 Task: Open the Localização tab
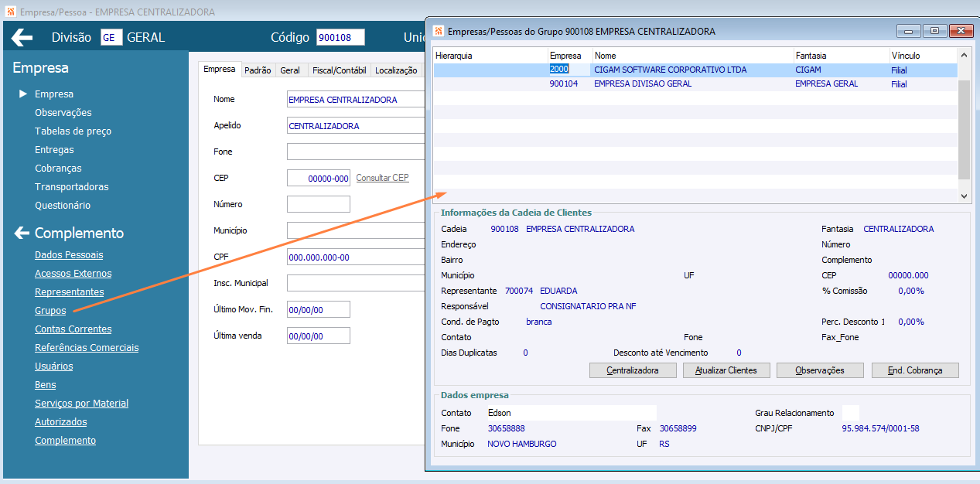[396, 70]
